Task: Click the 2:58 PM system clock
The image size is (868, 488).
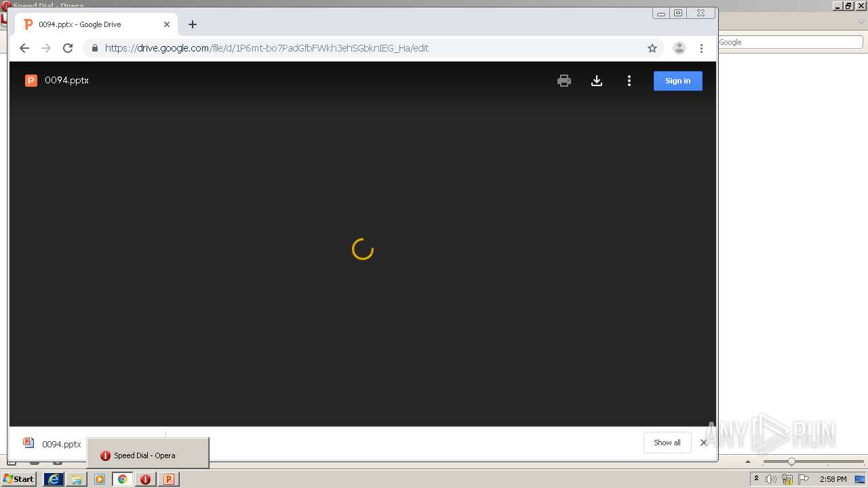Action: [x=833, y=479]
